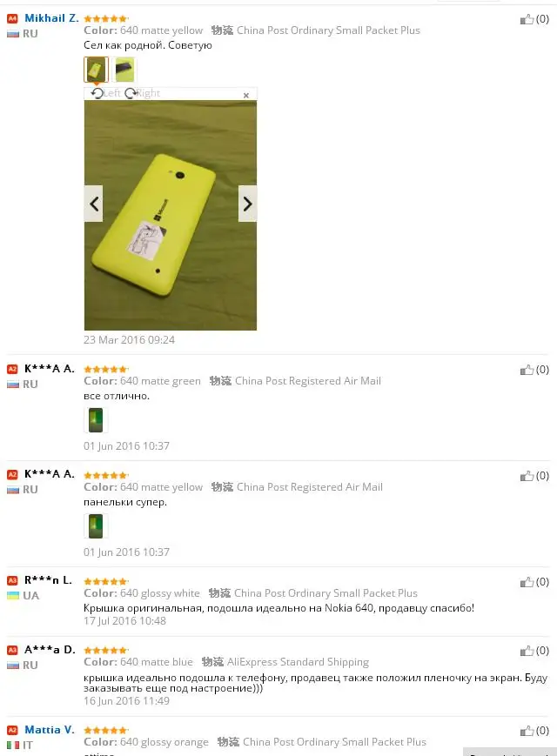Show the next review photo
This screenshot has width=557, height=756.
[x=247, y=204]
